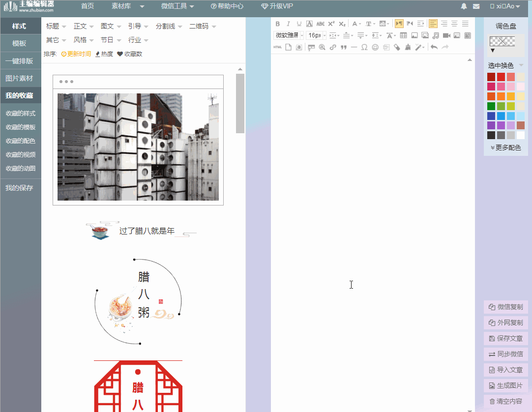Expand 更多配色 for more color schemes
Viewport: 532px width, 412px height.
click(505, 147)
